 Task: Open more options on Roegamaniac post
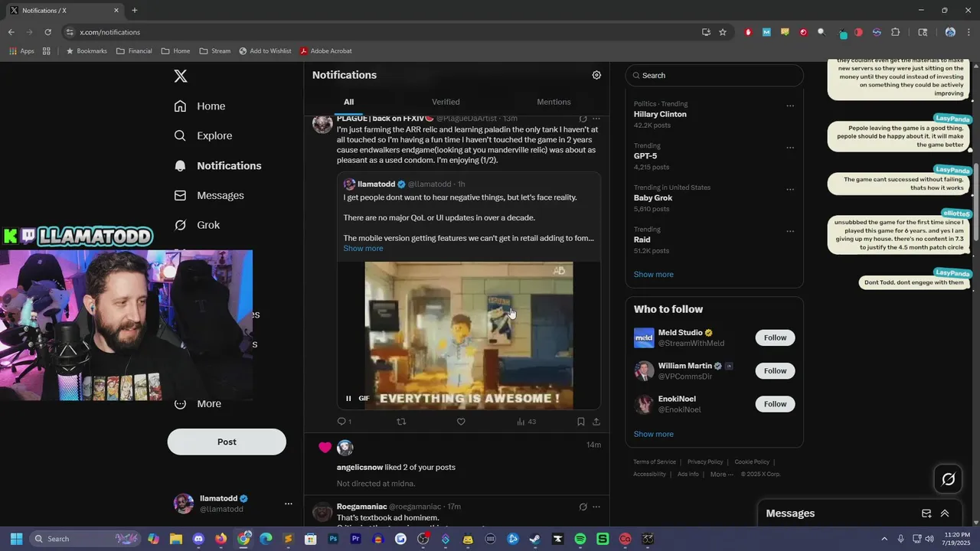(596, 507)
